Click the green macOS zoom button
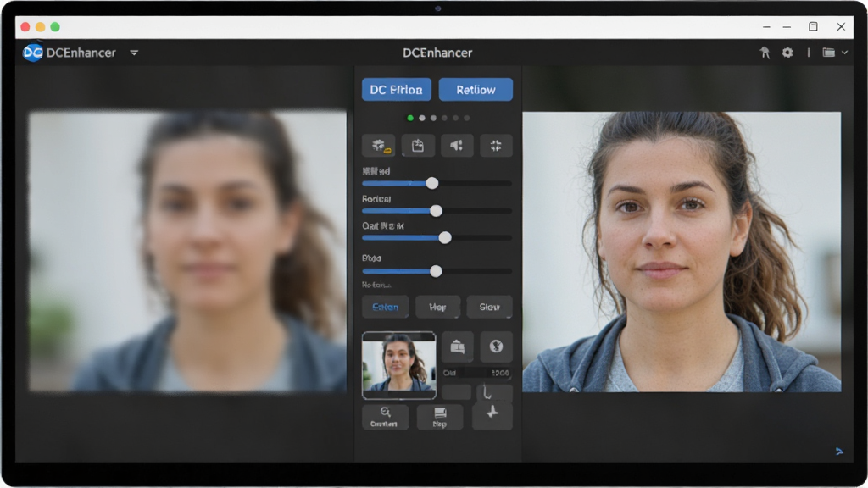The height and width of the screenshot is (488, 868). [55, 26]
